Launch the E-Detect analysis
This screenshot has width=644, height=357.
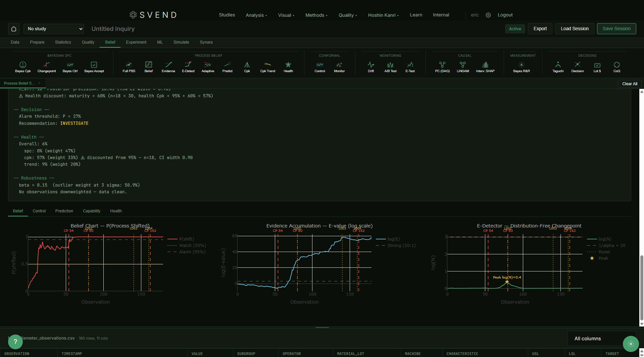coord(188,66)
